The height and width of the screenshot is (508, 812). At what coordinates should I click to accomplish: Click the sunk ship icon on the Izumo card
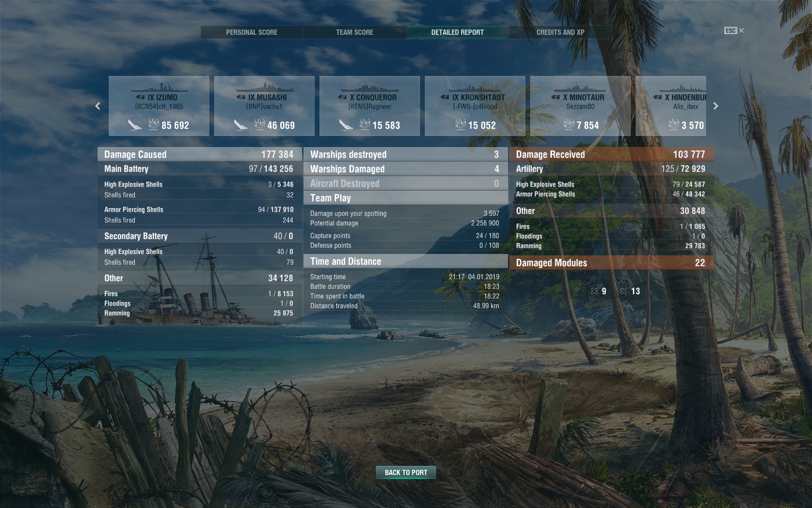click(134, 125)
